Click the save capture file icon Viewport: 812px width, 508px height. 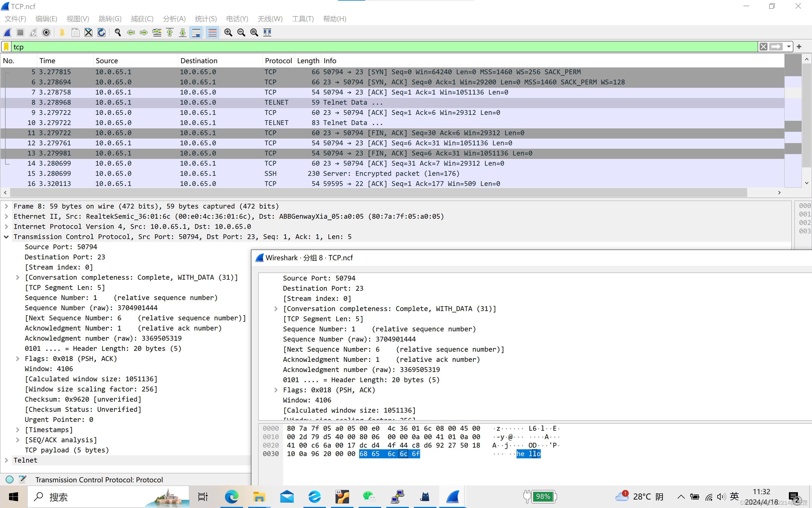tap(75, 32)
